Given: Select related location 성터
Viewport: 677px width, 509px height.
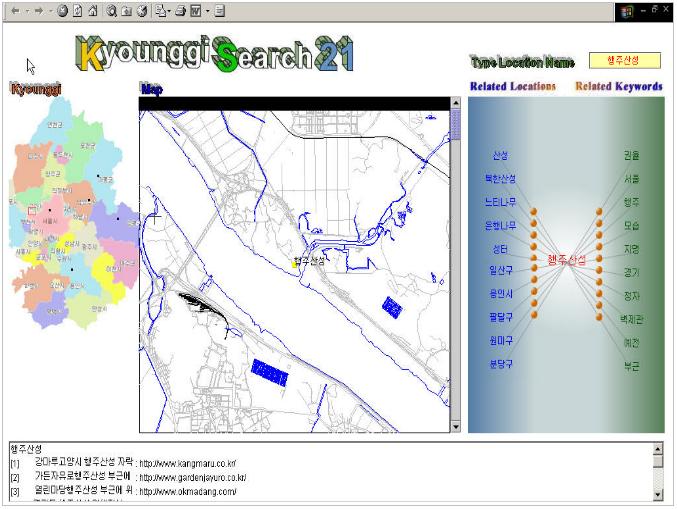Looking at the screenshot, I should 500,249.
